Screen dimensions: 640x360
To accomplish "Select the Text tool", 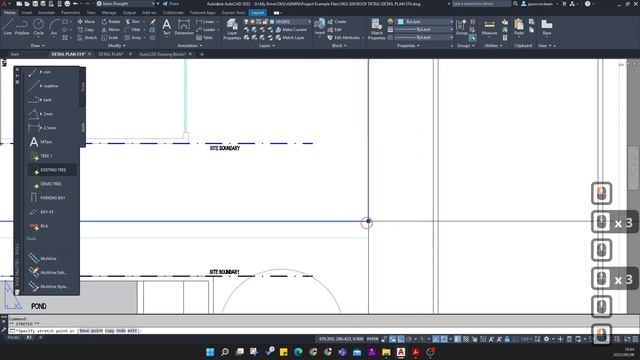I will [x=167, y=27].
